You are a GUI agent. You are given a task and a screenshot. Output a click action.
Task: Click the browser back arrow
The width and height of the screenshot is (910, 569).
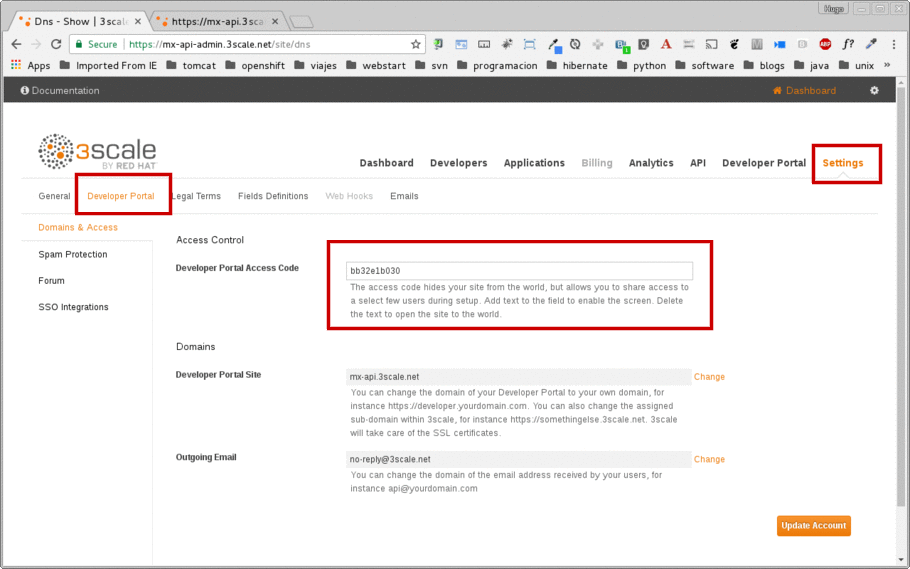point(16,44)
